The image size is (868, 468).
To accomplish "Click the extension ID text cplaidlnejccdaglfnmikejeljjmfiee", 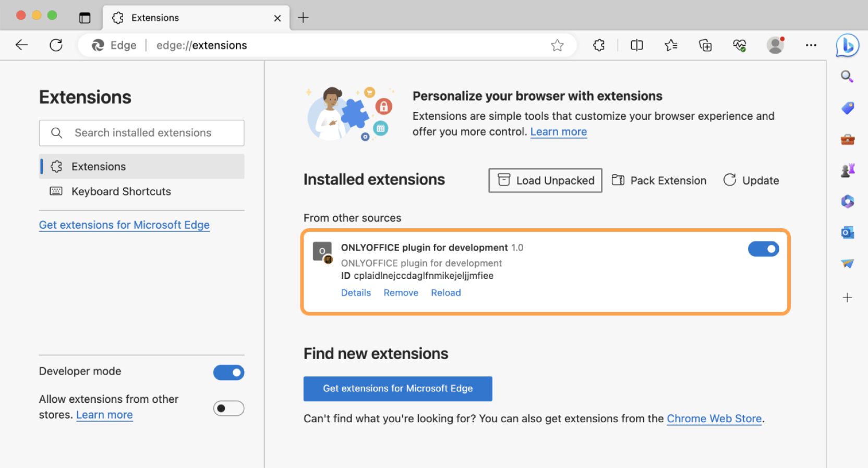I will tap(424, 276).
